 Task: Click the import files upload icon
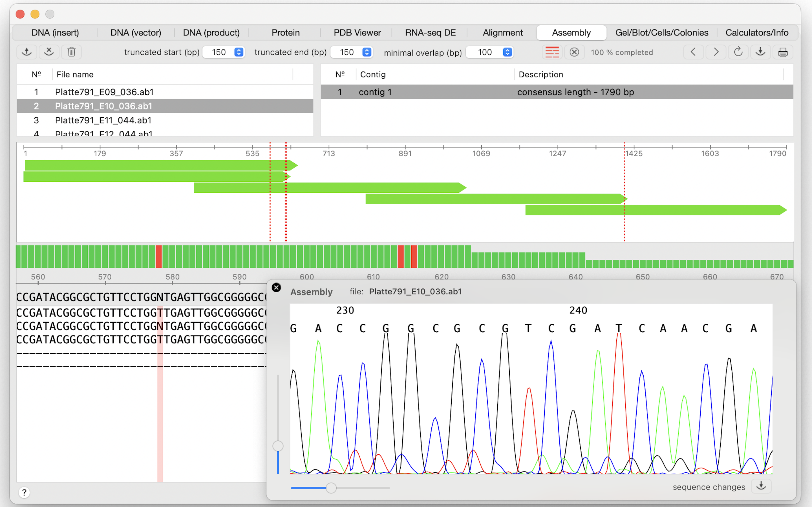point(27,52)
